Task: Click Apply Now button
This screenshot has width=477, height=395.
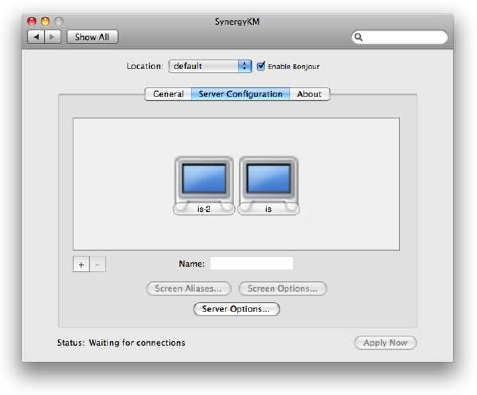Action: 385,343
